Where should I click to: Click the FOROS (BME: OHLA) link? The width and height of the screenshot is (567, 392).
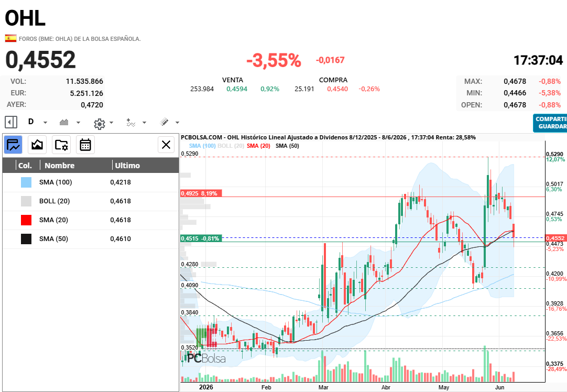pyautogui.click(x=80, y=39)
